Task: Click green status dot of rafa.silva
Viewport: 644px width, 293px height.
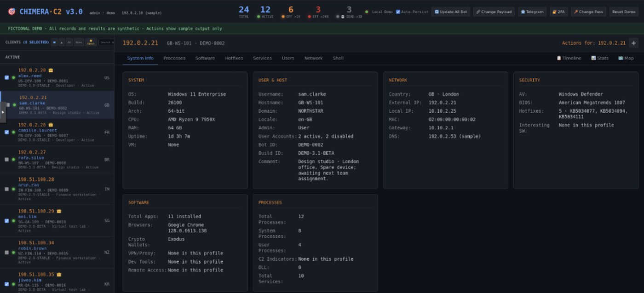Action: (13, 160)
